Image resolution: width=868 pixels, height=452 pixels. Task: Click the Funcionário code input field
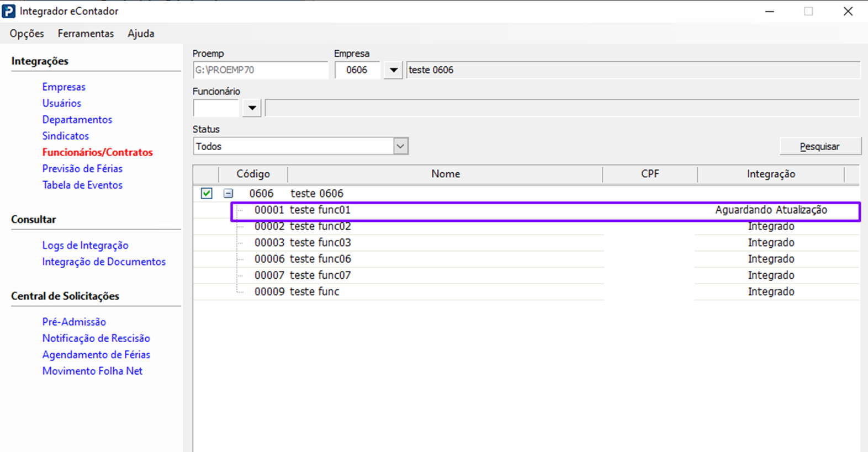click(x=216, y=108)
